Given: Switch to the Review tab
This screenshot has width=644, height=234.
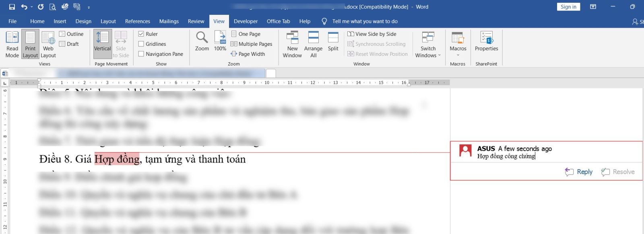Looking at the screenshot, I should pos(196,21).
